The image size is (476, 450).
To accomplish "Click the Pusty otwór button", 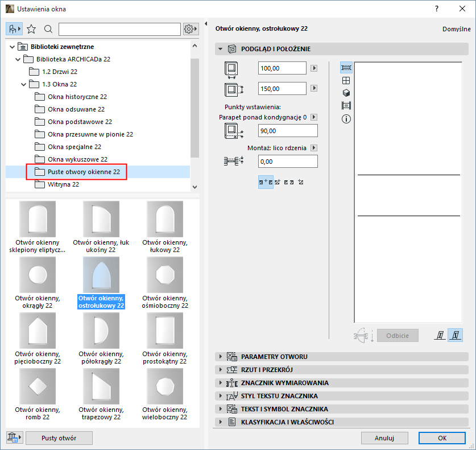I will [59, 438].
